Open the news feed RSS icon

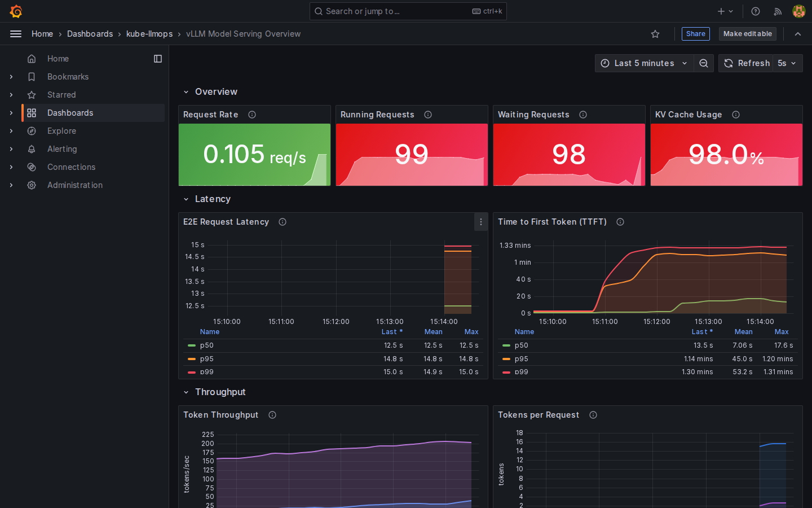[x=778, y=11]
